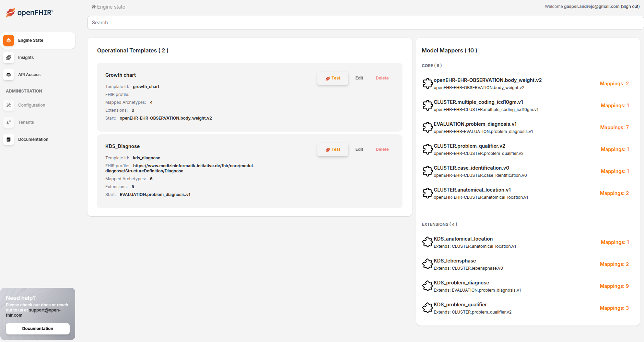Delete the Growth chart template

[382, 78]
